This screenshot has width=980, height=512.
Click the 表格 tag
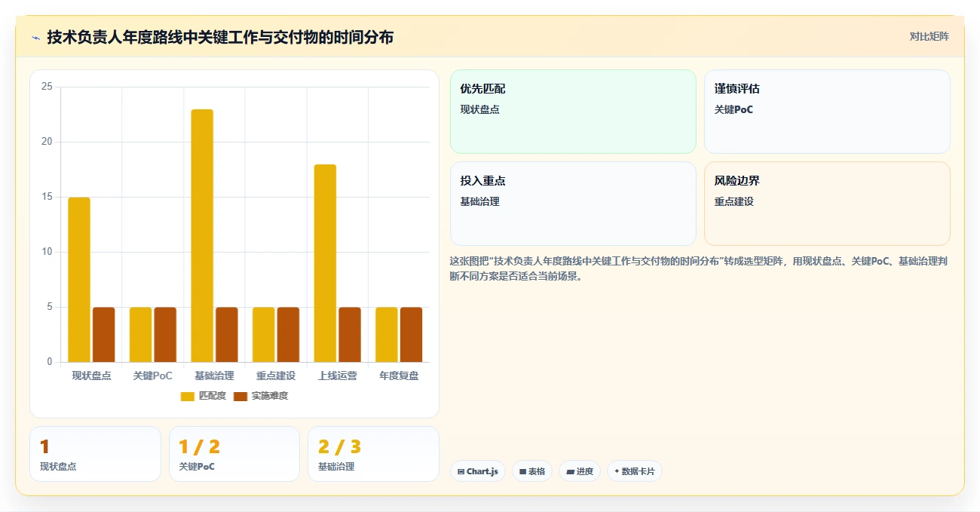[532, 471]
